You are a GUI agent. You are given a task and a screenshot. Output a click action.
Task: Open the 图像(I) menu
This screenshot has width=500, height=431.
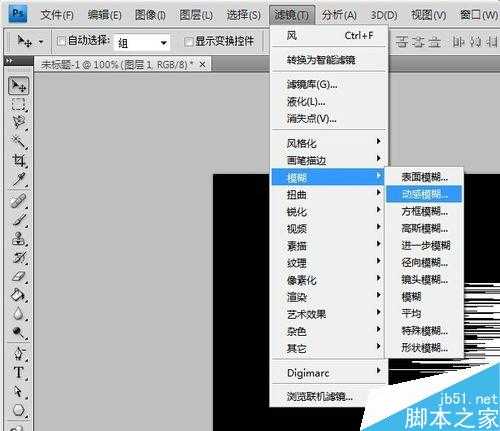[150, 15]
